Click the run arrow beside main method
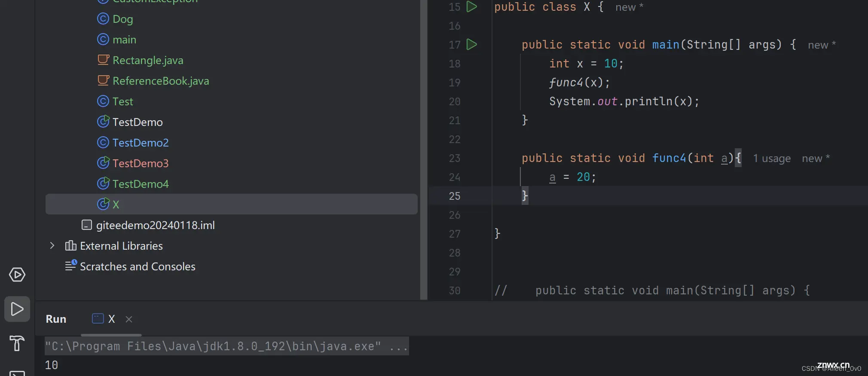This screenshot has width=868, height=376. (472, 44)
